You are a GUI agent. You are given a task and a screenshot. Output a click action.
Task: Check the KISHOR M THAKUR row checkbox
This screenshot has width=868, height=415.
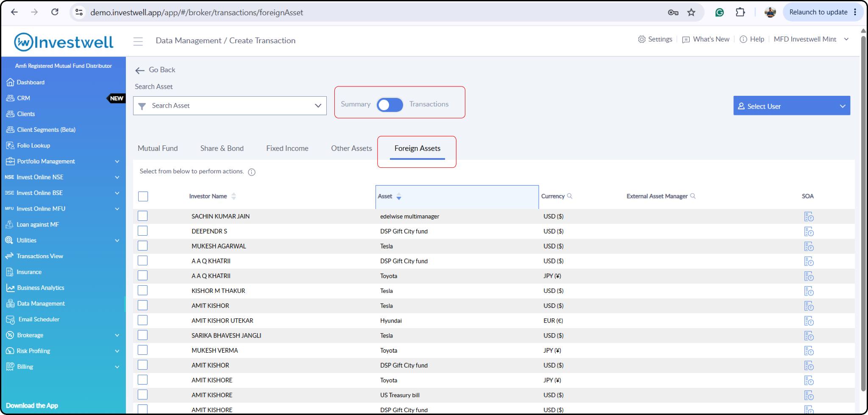point(143,290)
